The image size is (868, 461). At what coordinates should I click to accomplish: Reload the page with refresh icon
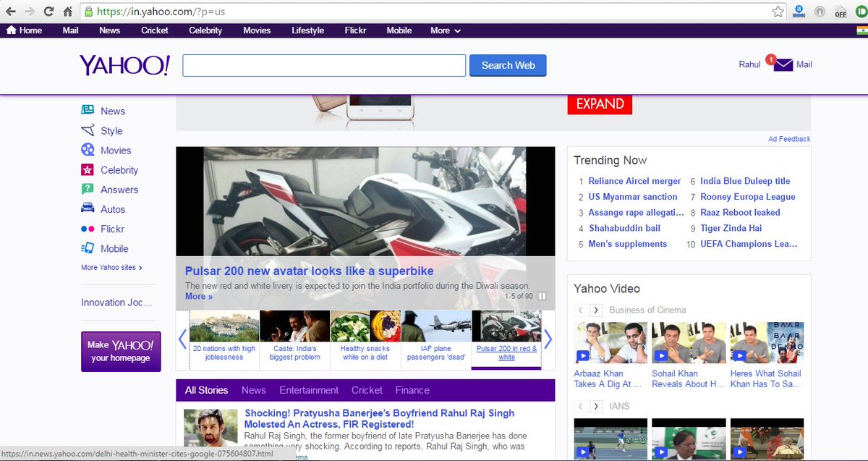(48, 12)
